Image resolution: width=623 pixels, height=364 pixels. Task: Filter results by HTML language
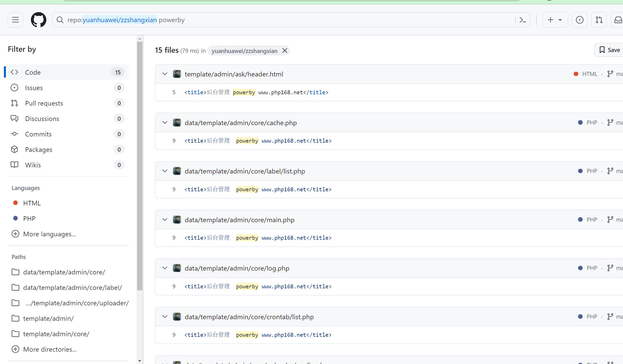(32, 203)
